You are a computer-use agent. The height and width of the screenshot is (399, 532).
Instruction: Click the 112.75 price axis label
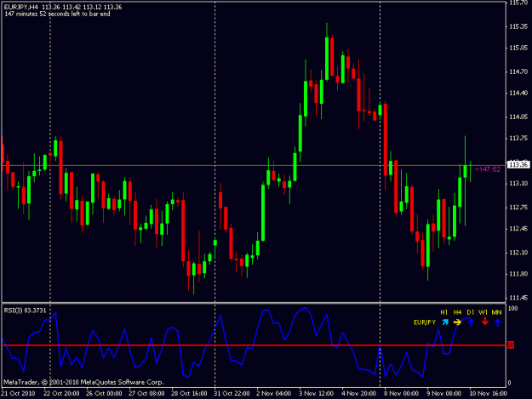pos(518,208)
